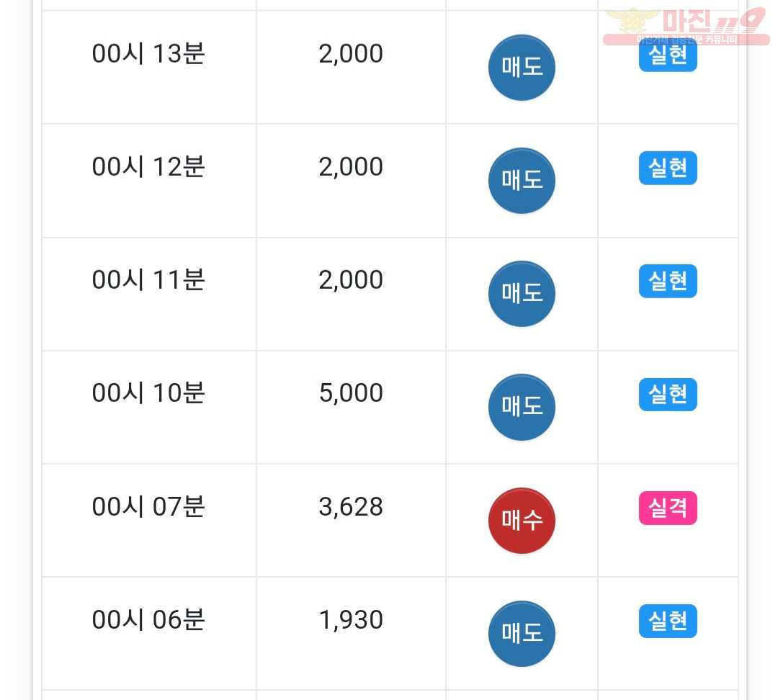Select the pink 실격 badge in 00시 07분 row
Image resolution: width=778 pixels, height=700 pixels.
pos(668,508)
